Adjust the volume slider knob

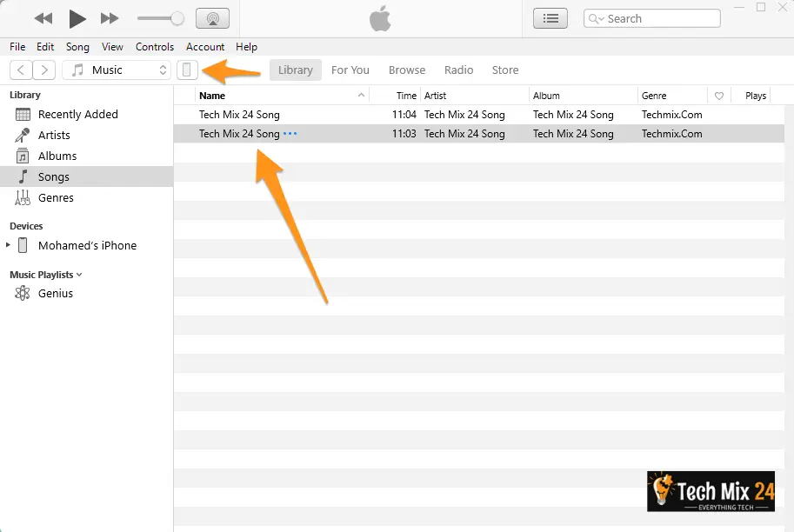pyautogui.click(x=177, y=19)
